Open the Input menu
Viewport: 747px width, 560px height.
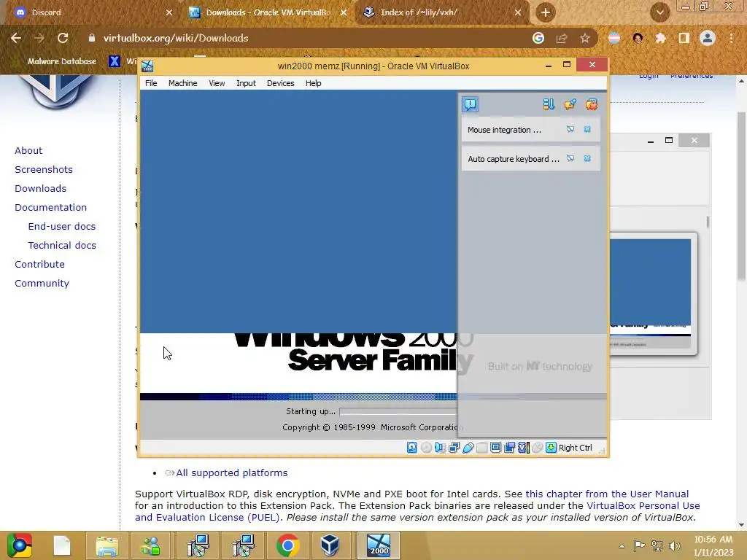(246, 83)
